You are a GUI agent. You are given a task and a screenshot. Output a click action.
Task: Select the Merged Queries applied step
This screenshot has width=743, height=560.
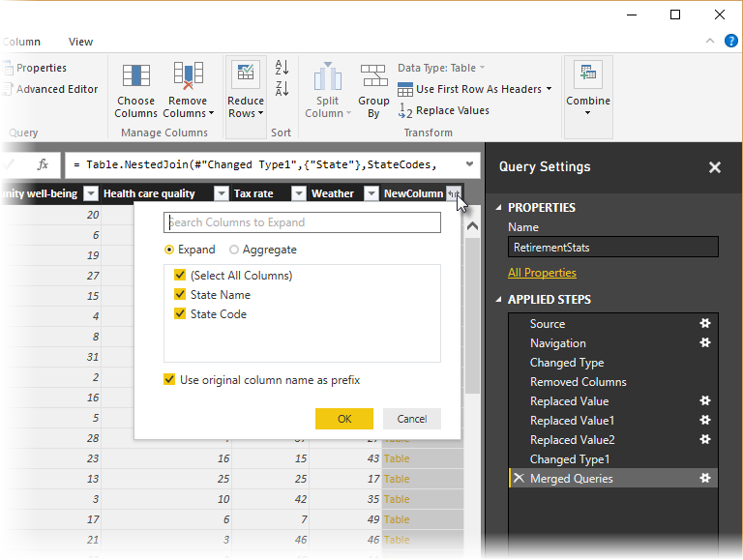572,479
